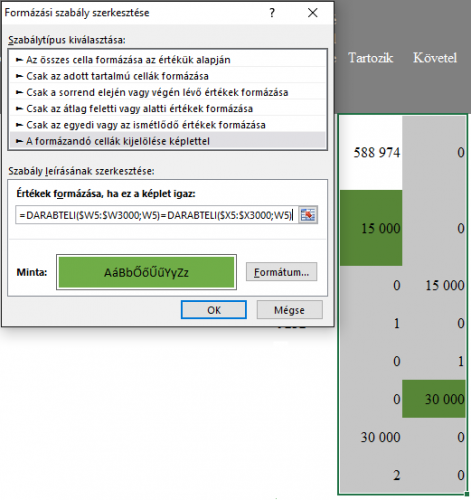Click the fill handle at the selection corner

coord(467,494)
